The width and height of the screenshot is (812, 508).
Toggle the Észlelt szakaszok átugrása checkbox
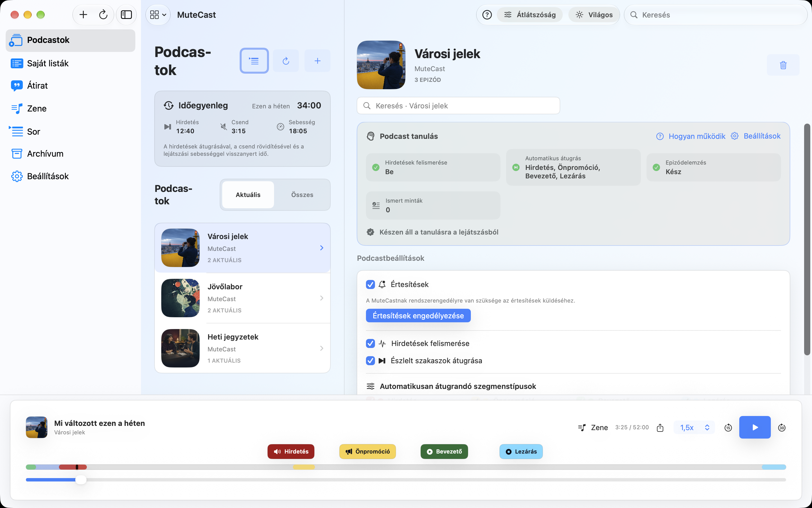click(x=370, y=360)
